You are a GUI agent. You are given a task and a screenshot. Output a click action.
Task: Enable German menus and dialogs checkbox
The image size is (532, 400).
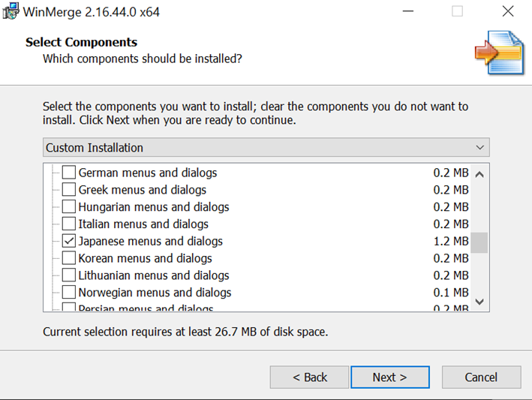pyautogui.click(x=69, y=173)
